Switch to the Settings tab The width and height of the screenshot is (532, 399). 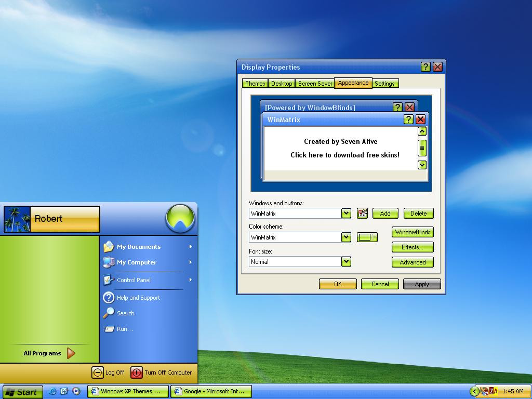(x=385, y=84)
